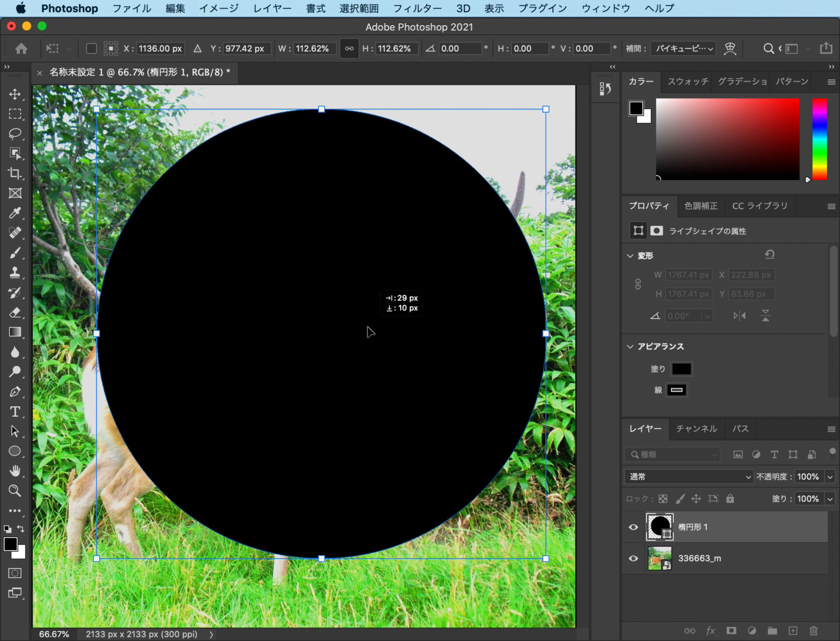The width and height of the screenshot is (840, 641).
Task: Choose the Eyedropper tool
Action: point(15,213)
